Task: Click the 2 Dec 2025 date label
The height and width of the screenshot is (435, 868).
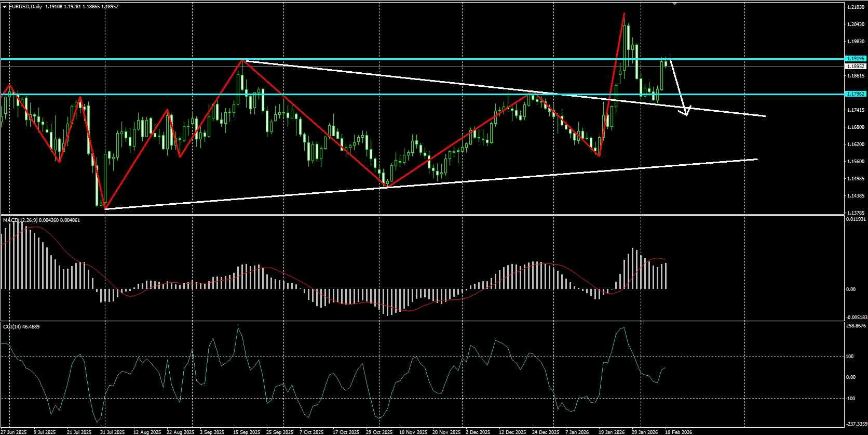Action: click(x=478, y=432)
